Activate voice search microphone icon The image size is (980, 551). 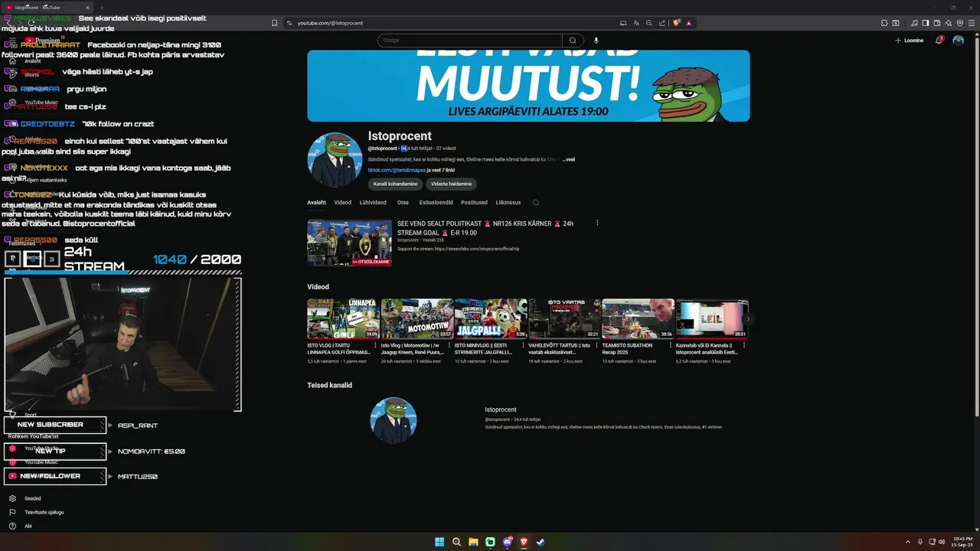(x=596, y=41)
